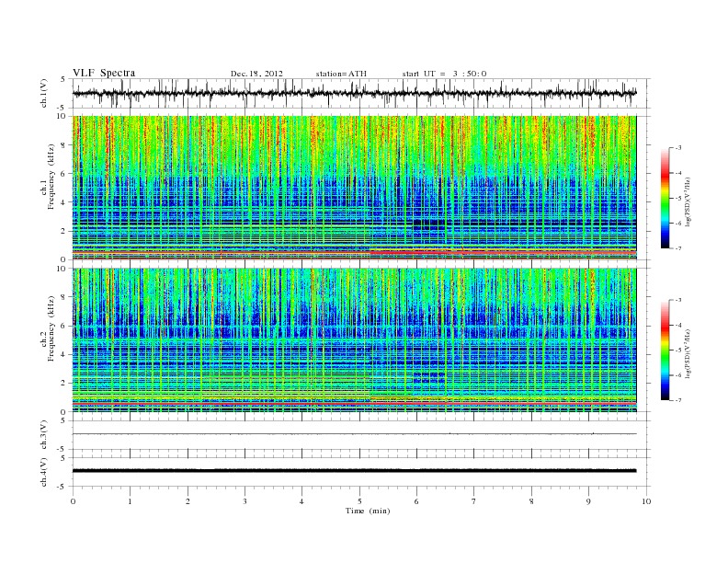Click the "1" minute tick label
The width and height of the screenshot is (728, 563).
coord(130,501)
